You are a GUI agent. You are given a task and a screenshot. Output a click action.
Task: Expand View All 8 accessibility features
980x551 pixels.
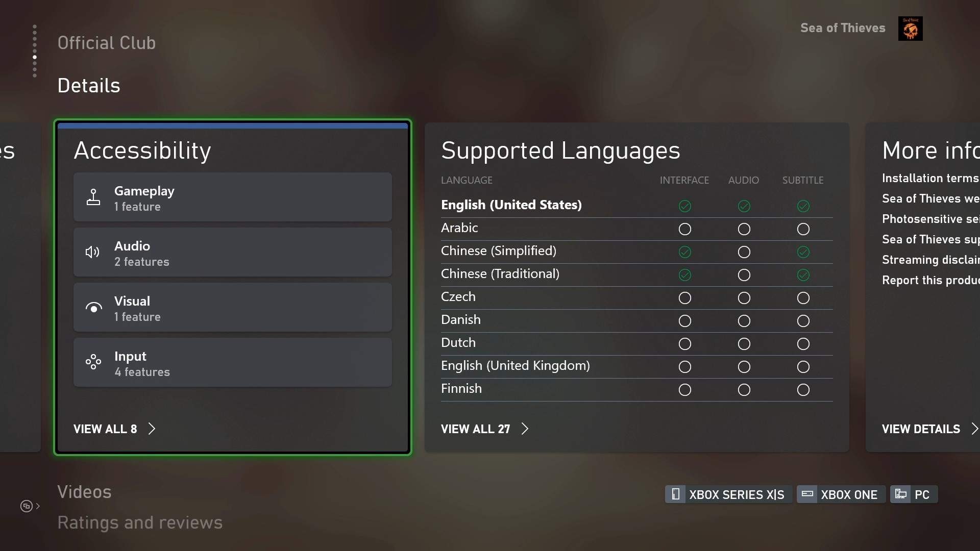point(113,429)
